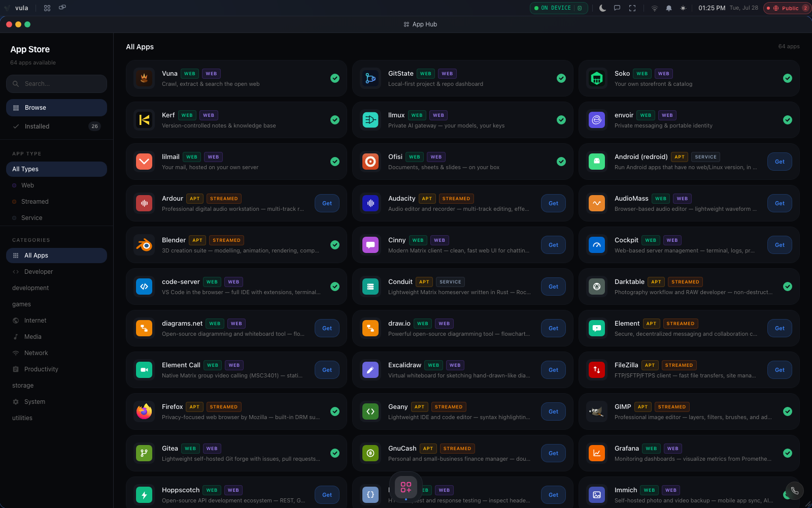Toggle the ON DEVICE status indicator
This screenshot has width=812, height=508.
click(x=559, y=8)
